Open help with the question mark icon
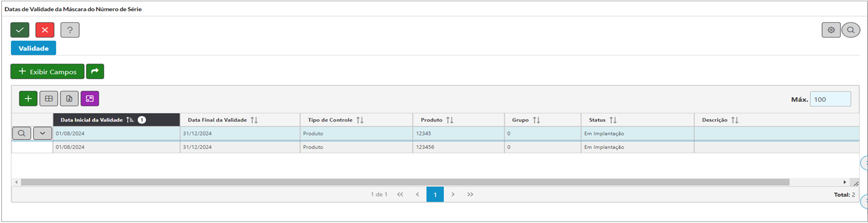 pyautogui.click(x=70, y=30)
